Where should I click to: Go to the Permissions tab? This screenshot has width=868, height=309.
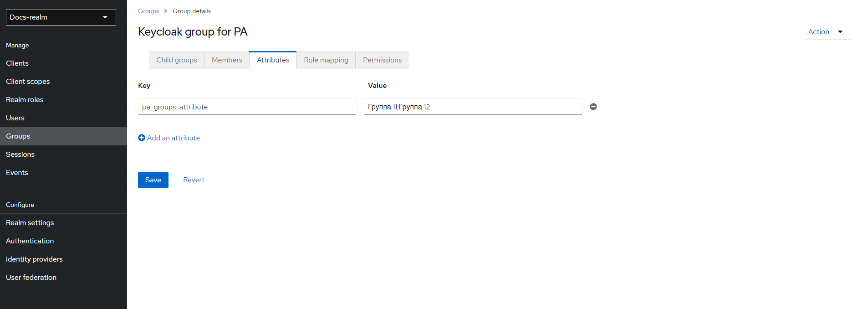pyautogui.click(x=382, y=60)
